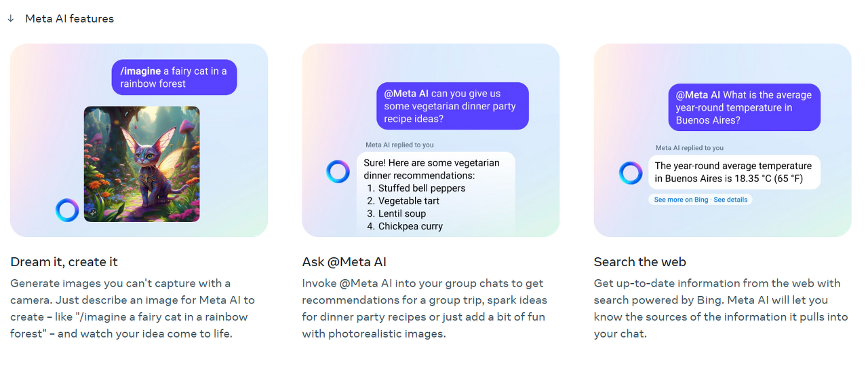Click the Ask @Meta AI heading
This screenshot has height=366, width=868.
pos(344,262)
